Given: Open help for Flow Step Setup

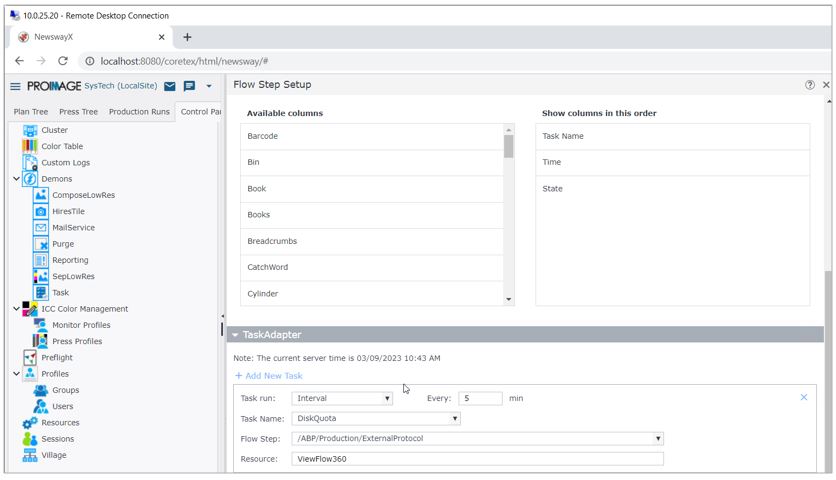Looking at the screenshot, I should 809,85.
